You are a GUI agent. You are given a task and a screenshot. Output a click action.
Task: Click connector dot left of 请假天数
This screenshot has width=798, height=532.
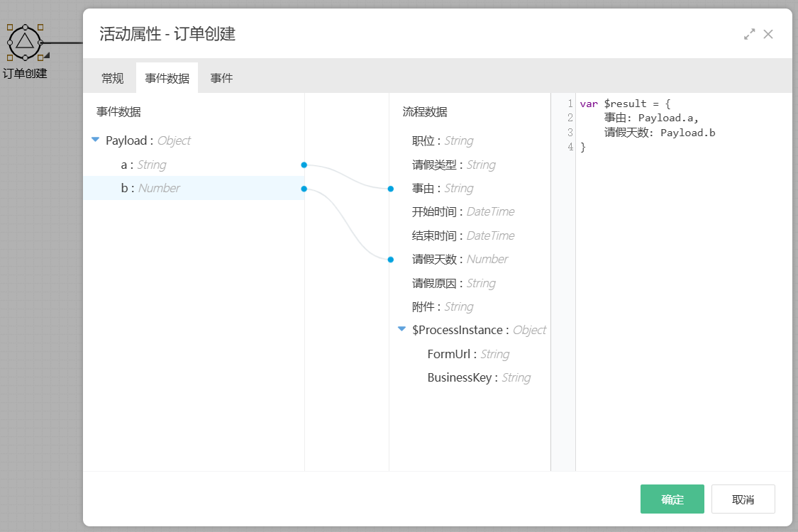[391, 260]
